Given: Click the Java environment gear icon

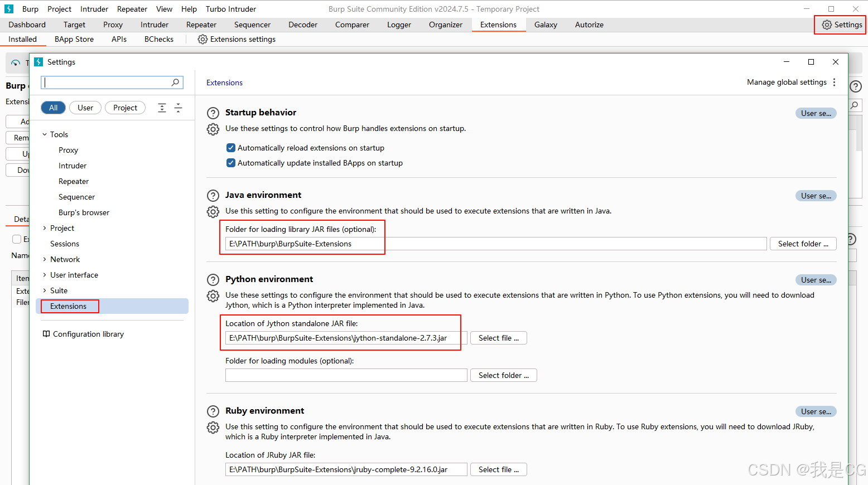Looking at the screenshot, I should [x=213, y=212].
